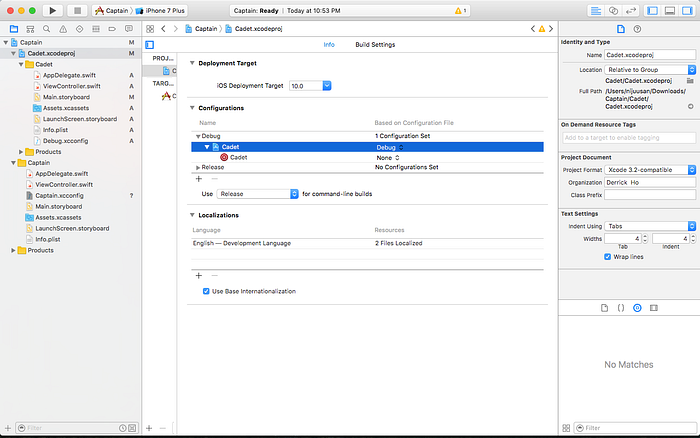Add a target with bottom plus
The image size is (700, 438).
pos(149,428)
